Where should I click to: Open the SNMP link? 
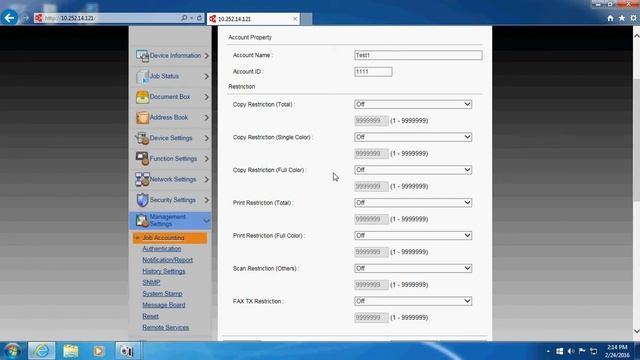coord(151,282)
